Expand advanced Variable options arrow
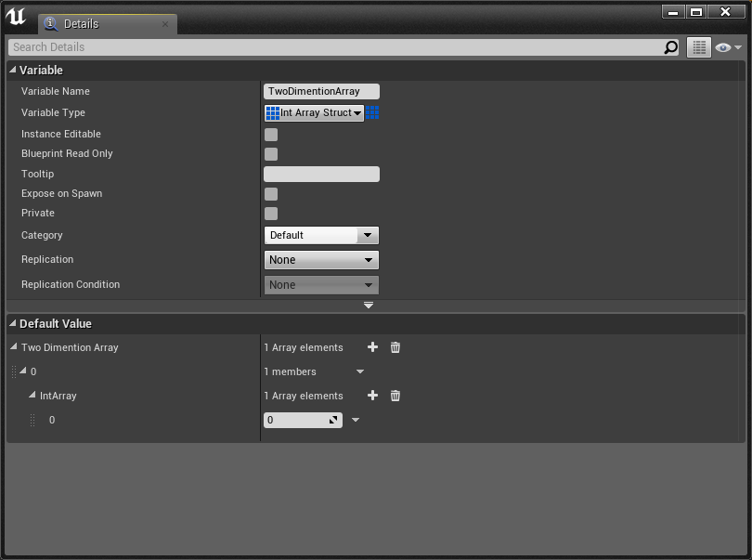The width and height of the screenshot is (752, 560). [369, 306]
